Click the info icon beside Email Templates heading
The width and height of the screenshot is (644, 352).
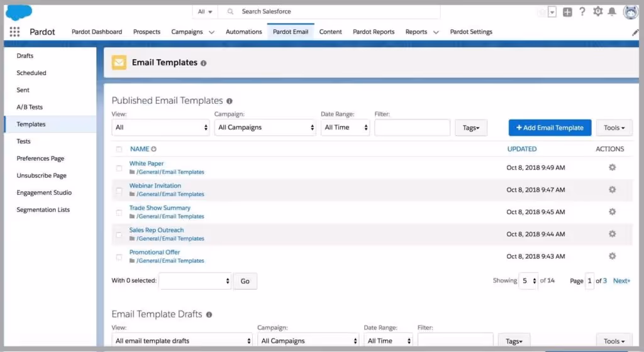click(203, 63)
